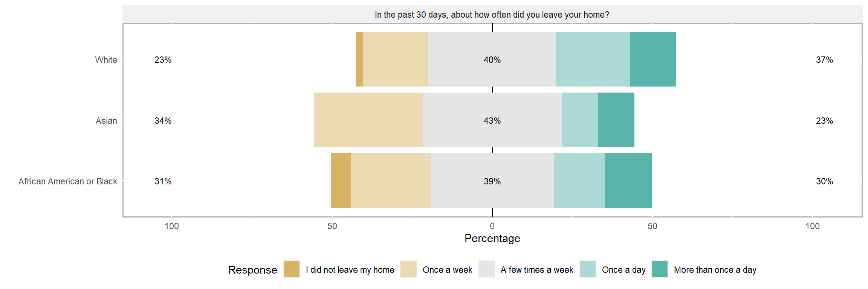Click the "African American or Black" axis label

click(x=68, y=181)
